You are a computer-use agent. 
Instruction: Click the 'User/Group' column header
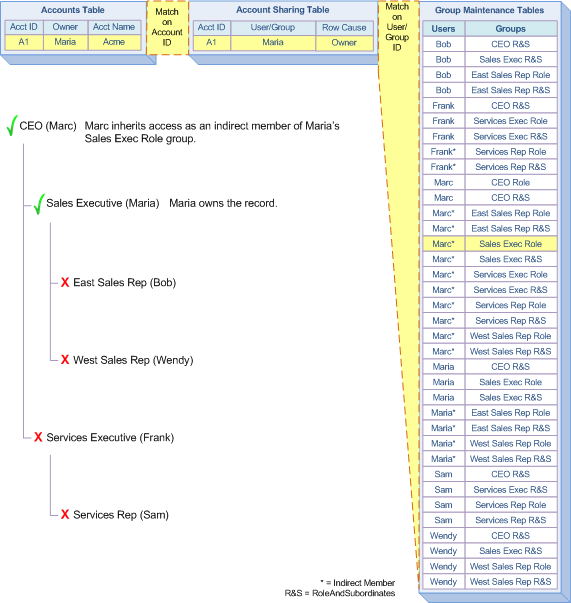[x=273, y=27]
